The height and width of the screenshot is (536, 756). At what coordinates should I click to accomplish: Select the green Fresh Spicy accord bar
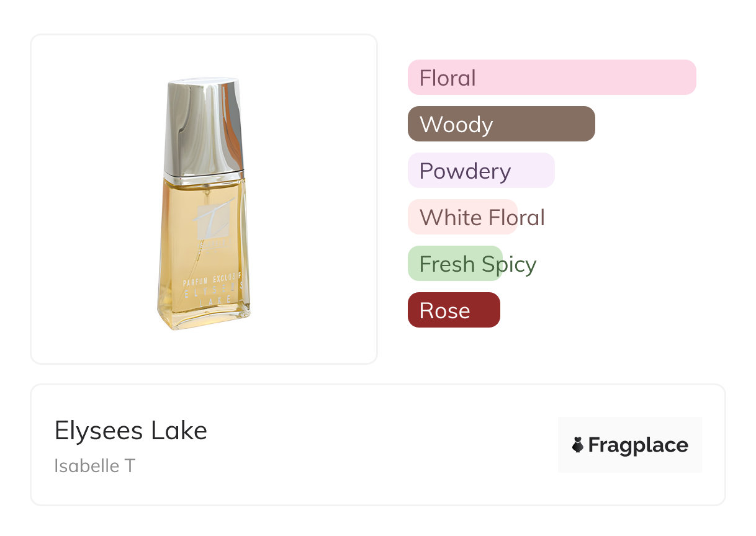pyautogui.click(x=454, y=264)
